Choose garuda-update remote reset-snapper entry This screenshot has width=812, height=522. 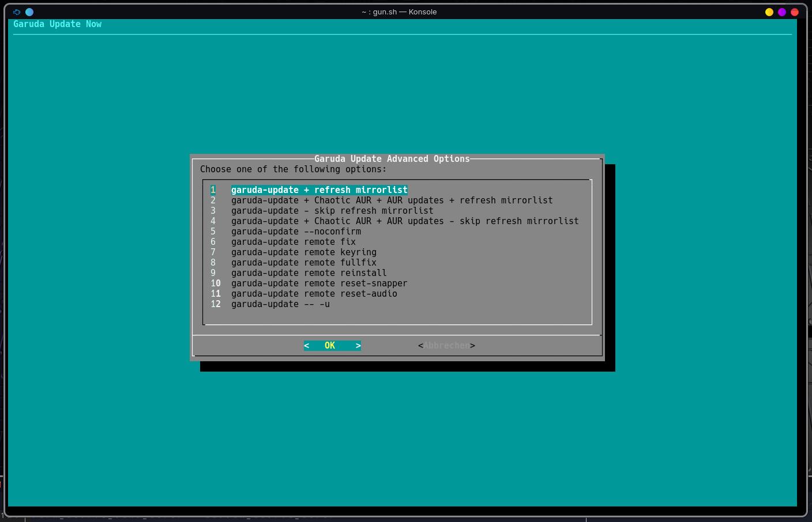[x=309, y=283]
